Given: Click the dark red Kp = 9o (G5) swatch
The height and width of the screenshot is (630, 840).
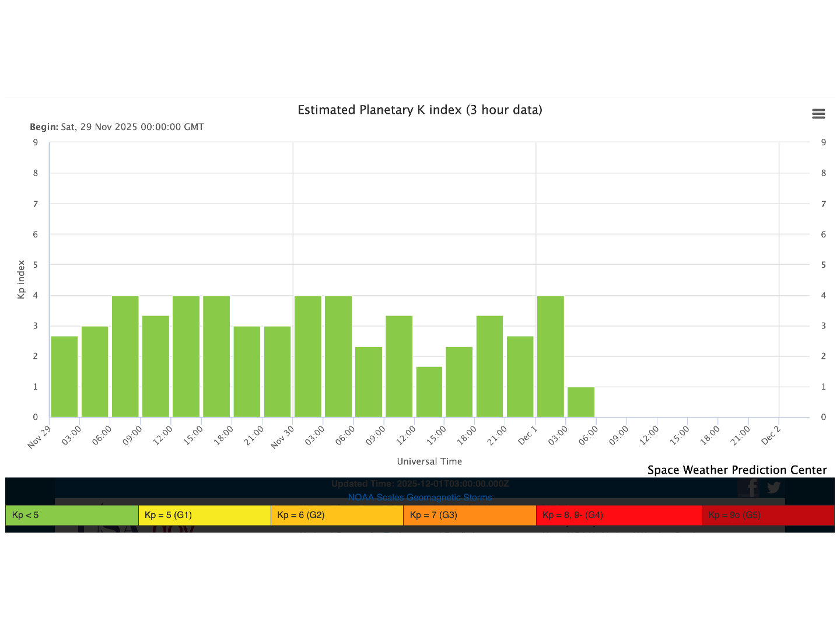Looking at the screenshot, I should (x=767, y=515).
